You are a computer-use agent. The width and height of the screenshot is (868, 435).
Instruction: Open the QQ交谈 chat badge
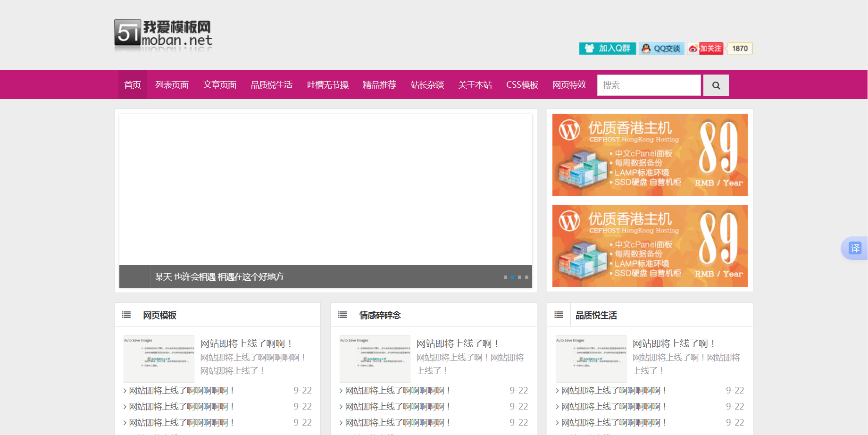[x=661, y=49]
